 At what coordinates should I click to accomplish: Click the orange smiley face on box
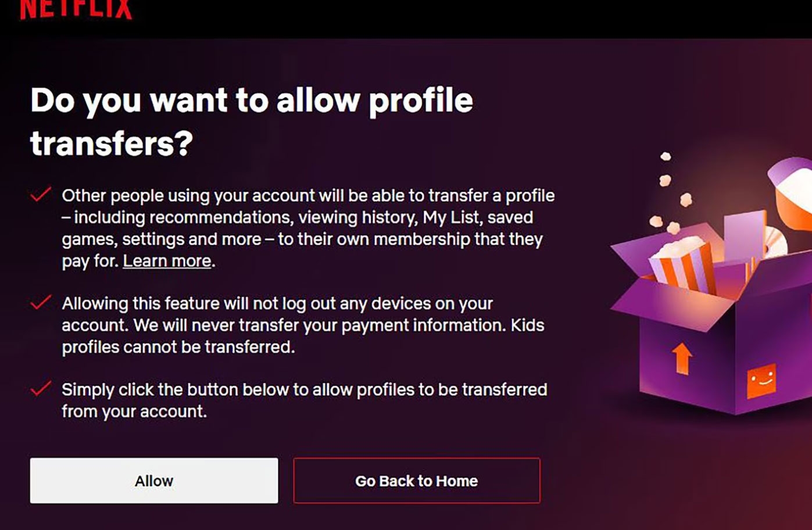point(761,381)
